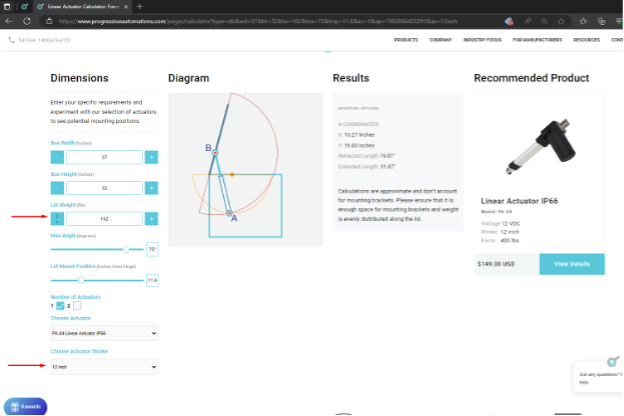Open the Industry Focus menu

coord(482,40)
